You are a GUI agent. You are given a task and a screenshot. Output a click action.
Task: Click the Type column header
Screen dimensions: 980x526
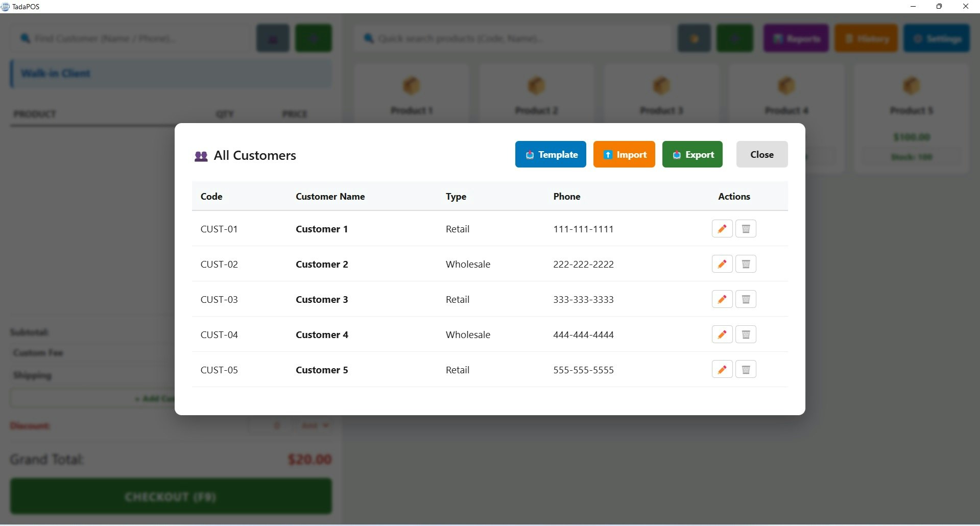click(x=456, y=196)
